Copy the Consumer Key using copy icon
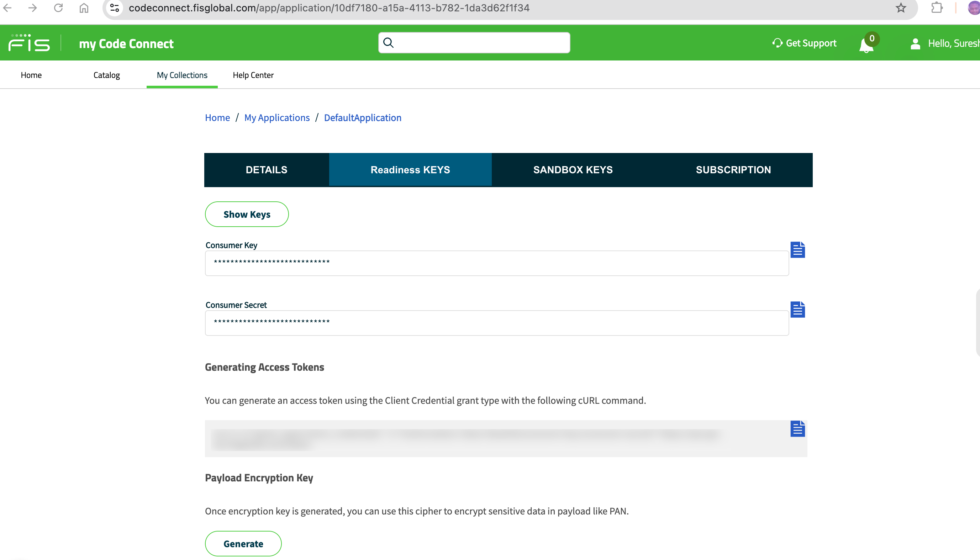Screen dimensions: 980x560 pos(798,249)
